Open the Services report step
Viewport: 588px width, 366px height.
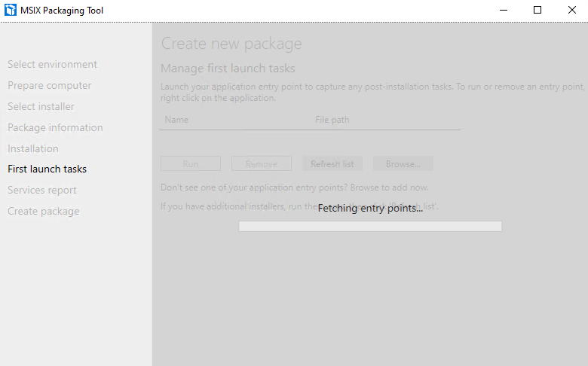tap(42, 190)
